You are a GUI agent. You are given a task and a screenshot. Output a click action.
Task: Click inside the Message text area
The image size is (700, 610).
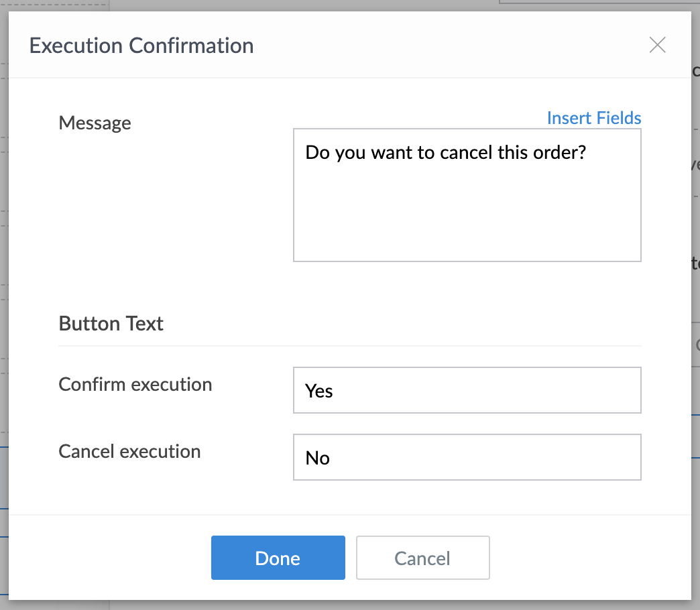click(x=467, y=194)
